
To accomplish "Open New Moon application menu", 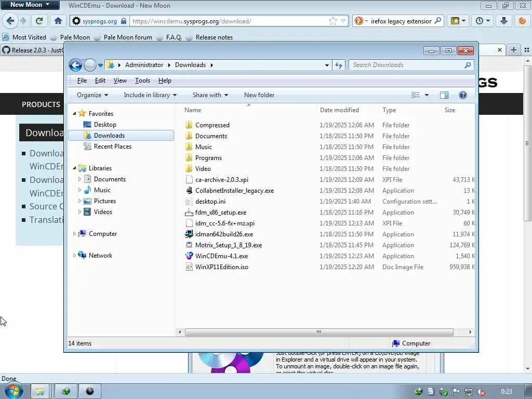I will click(x=30, y=5).
